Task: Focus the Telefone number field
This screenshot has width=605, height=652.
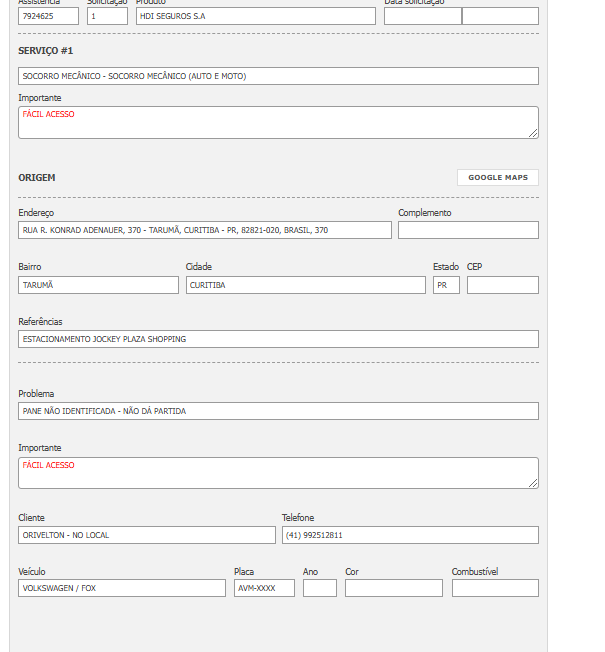Action: 410,535
